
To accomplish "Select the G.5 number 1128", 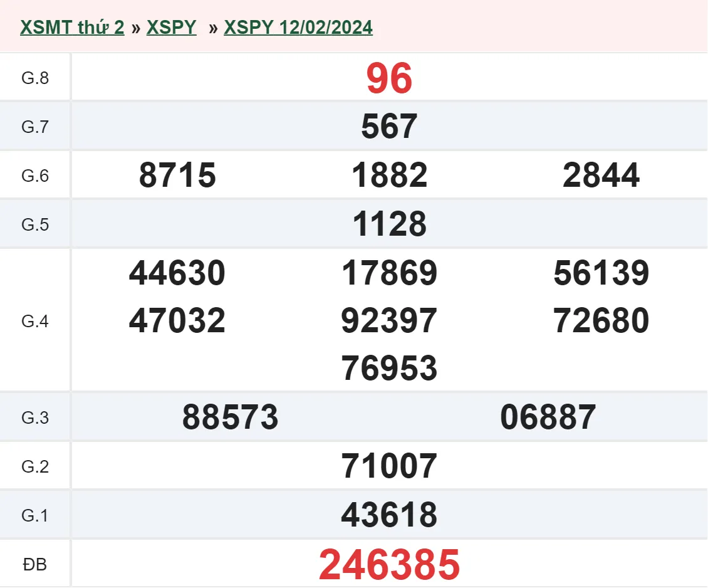I will pos(389,224).
